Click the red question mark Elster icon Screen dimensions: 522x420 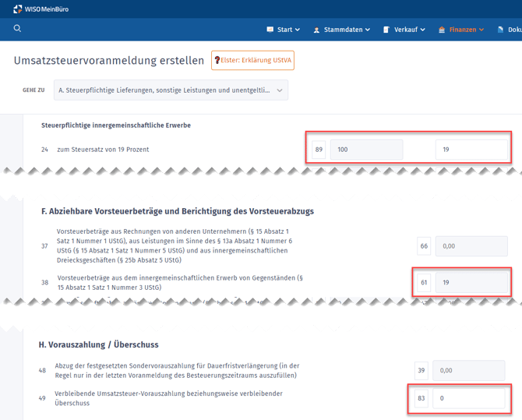pyautogui.click(x=217, y=60)
